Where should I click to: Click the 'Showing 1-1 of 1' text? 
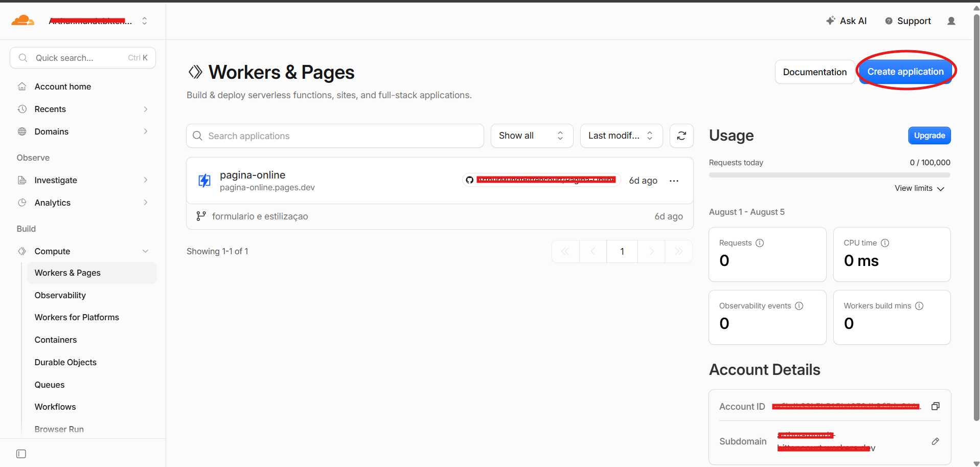tap(217, 252)
